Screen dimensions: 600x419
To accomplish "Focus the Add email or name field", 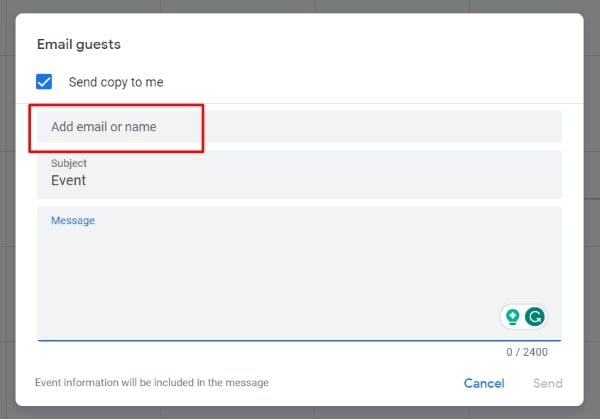I will (x=300, y=127).
